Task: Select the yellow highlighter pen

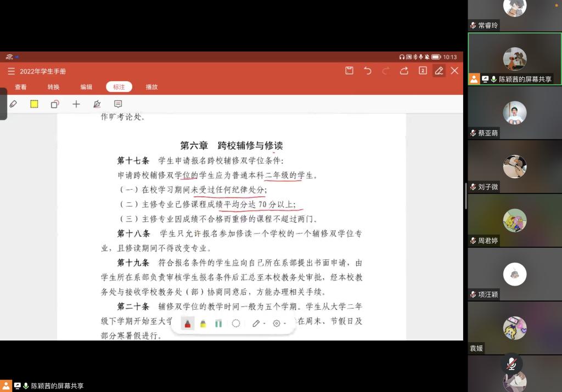Action: [x=203, y=323]
